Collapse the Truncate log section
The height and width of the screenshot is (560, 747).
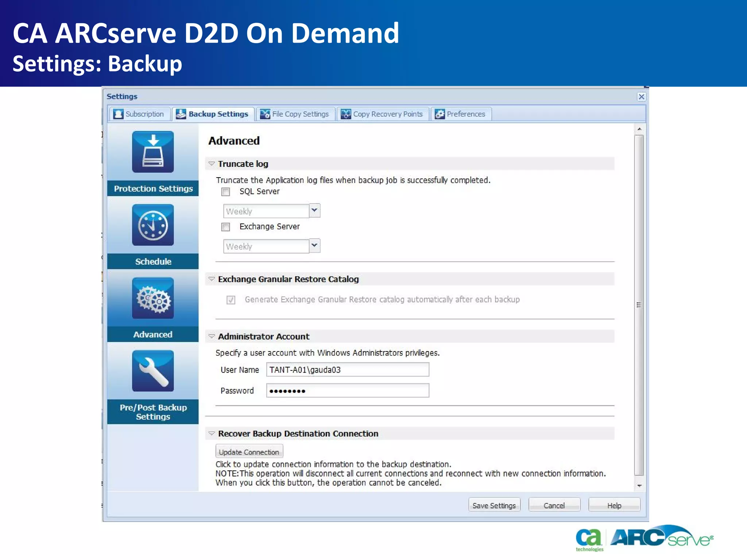click(212, 164)
